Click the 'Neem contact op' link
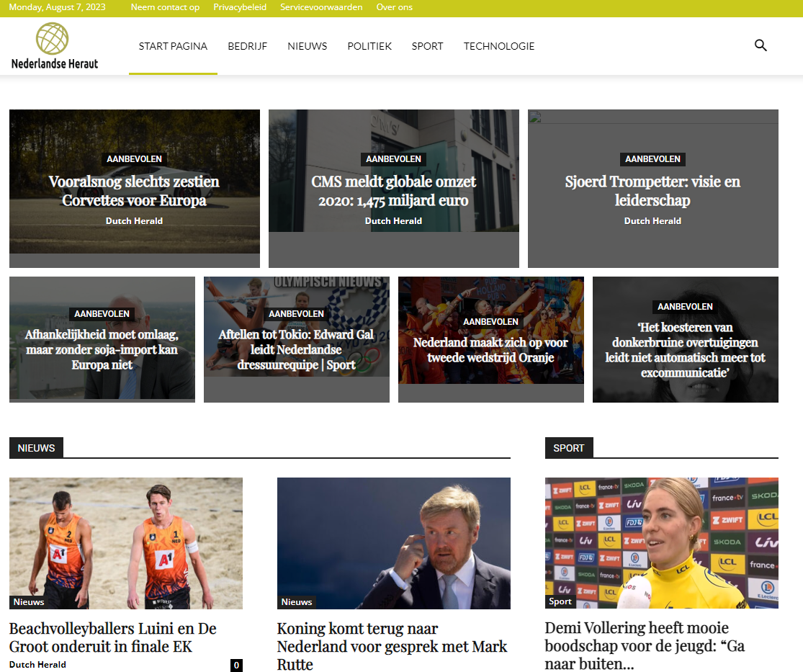This screenshot has height=672, width=803. tap(165, 7)
